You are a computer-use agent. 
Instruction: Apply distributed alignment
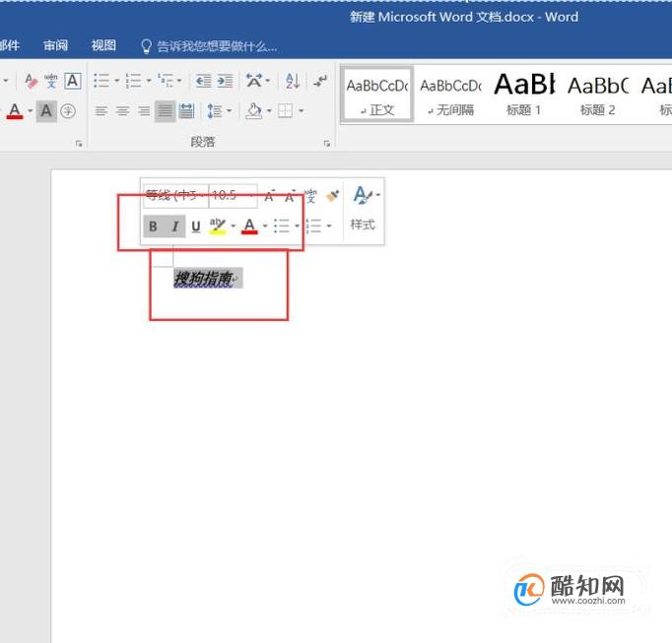186,111
